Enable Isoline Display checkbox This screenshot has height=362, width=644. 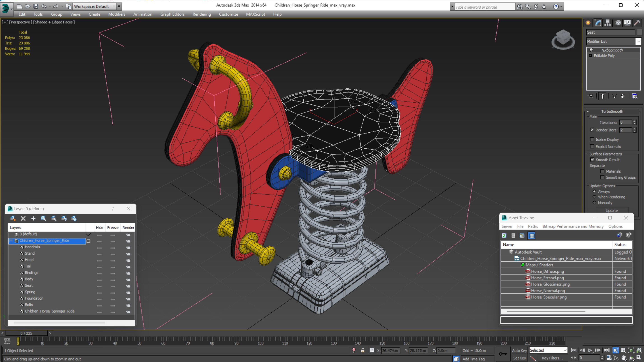coord(592,139)
